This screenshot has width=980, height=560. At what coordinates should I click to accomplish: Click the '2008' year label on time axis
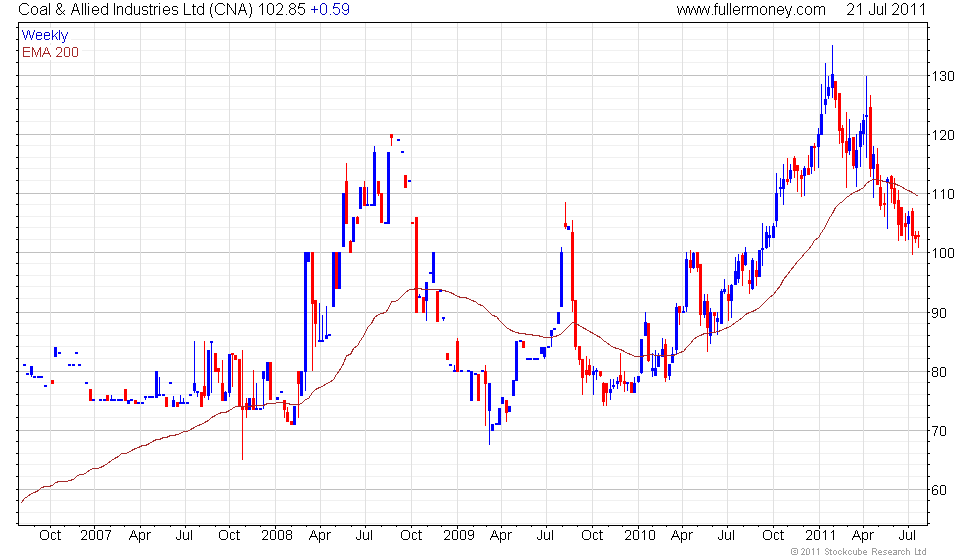(x=277, y=536)
